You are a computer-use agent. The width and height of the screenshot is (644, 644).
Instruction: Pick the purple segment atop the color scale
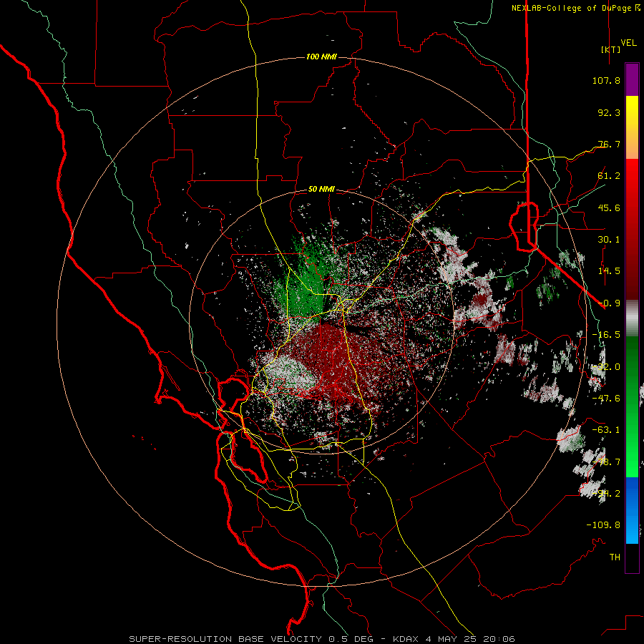click(632, 79)
